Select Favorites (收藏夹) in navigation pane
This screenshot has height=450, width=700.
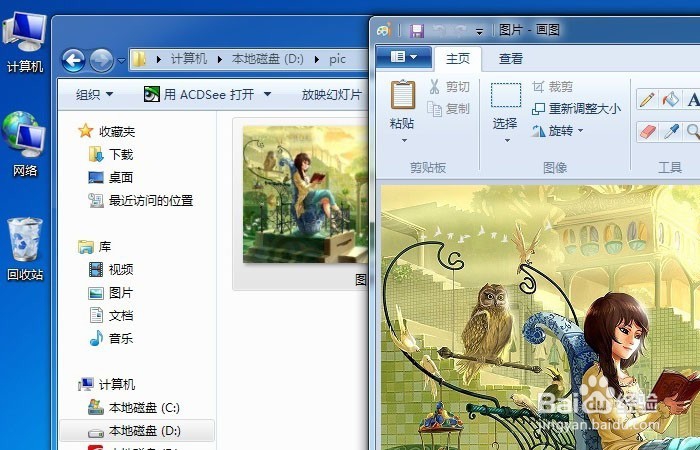click(107, 131)
